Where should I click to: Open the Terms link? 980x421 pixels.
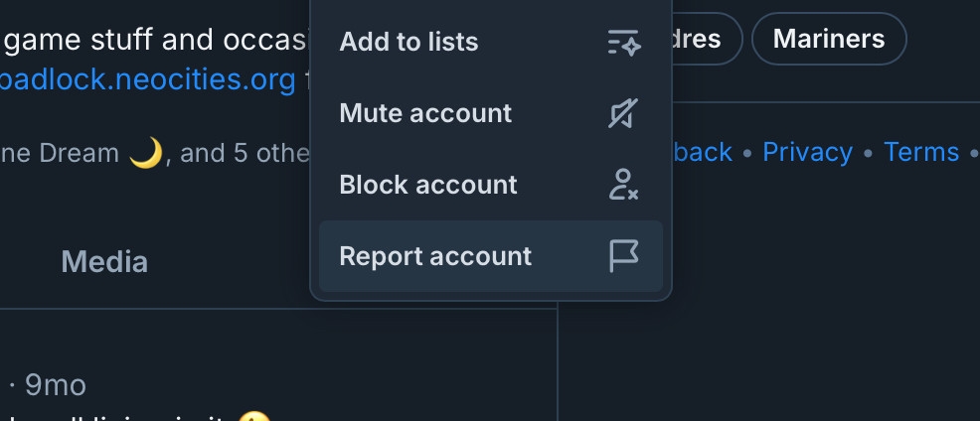[921, 152]
